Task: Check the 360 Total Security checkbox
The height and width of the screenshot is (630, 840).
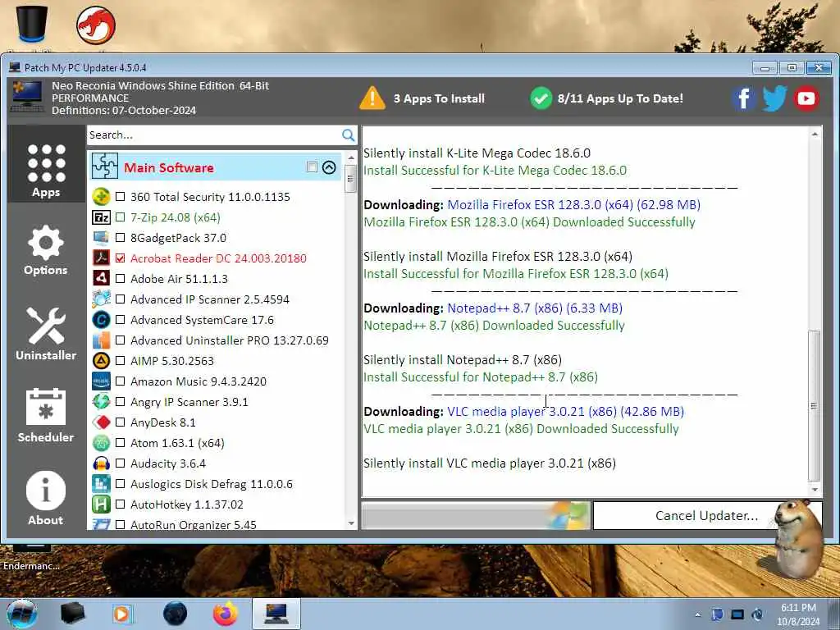Action: pyautogui.click(x=120, y=197)
